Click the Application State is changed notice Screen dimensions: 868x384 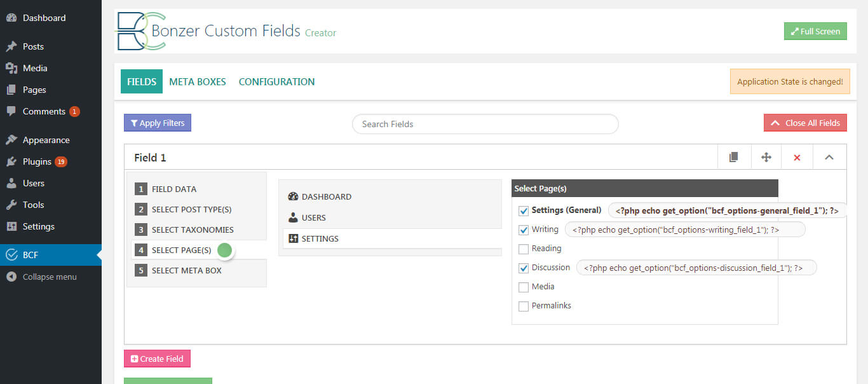790,81
